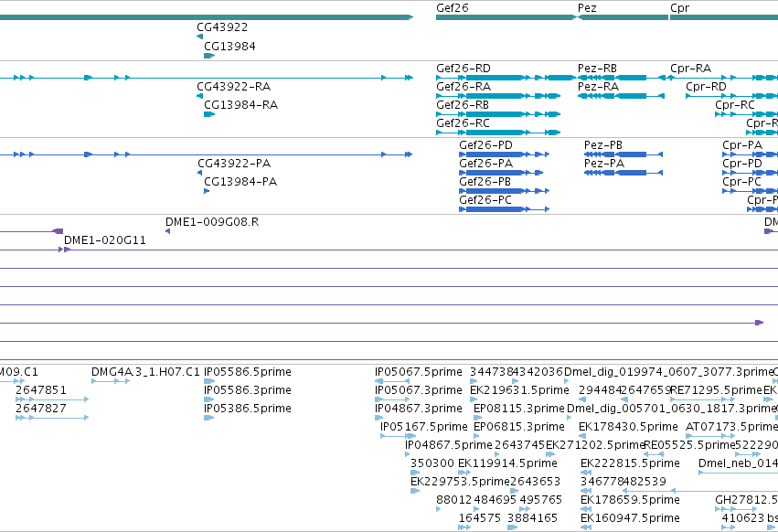Click EST label EK178430.5prime
This screenshot has width=778, height=532.
tap(628, 427)
